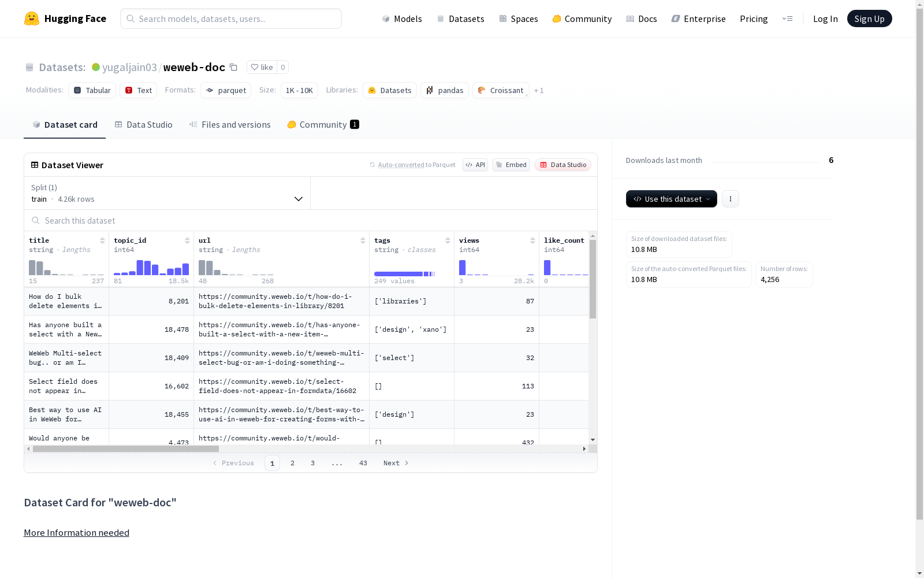
Task: Go to the Next page of rows
Action: (396, 463)
